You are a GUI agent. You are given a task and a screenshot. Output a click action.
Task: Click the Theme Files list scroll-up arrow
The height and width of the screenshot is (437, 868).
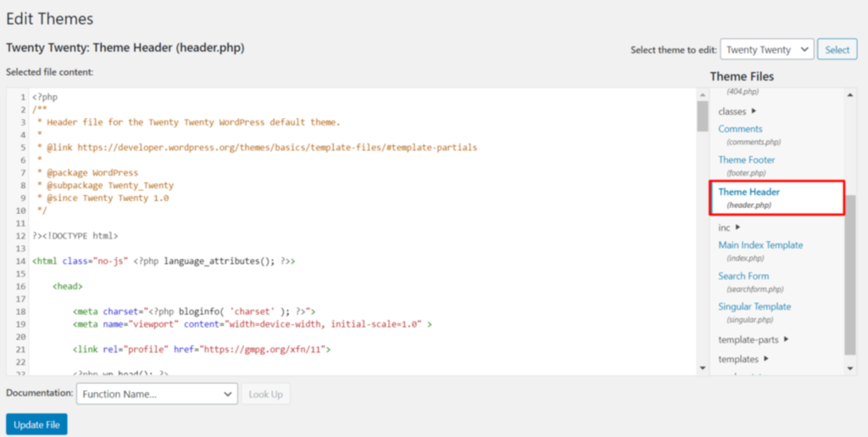point(851,92)
